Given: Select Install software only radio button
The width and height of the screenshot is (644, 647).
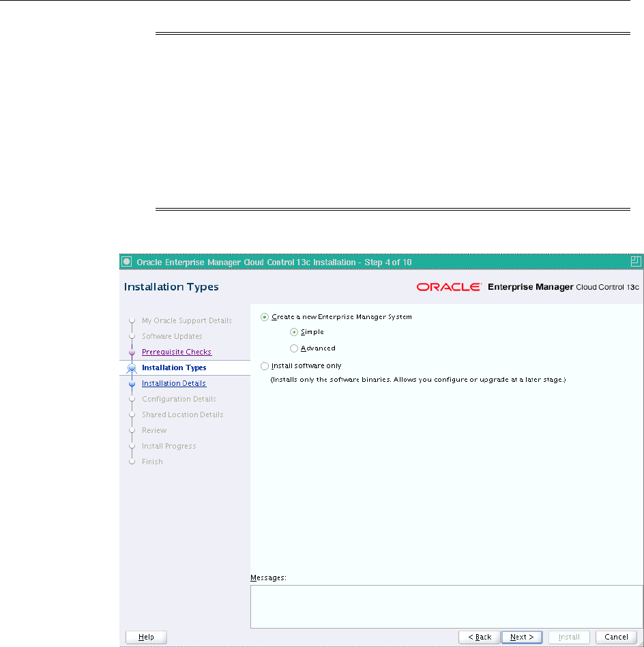Looking at the screenshot, I should coord(265,366).
